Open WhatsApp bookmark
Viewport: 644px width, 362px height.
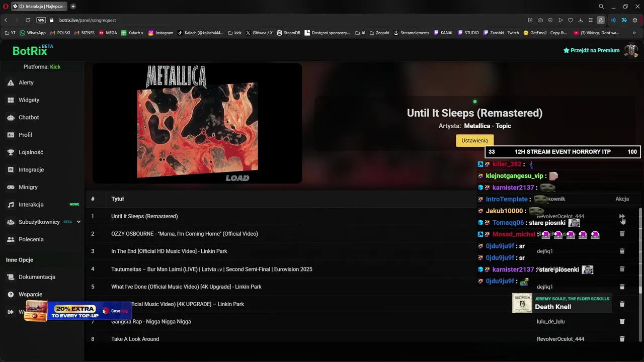pyautogui.click(x=33, y=33)
